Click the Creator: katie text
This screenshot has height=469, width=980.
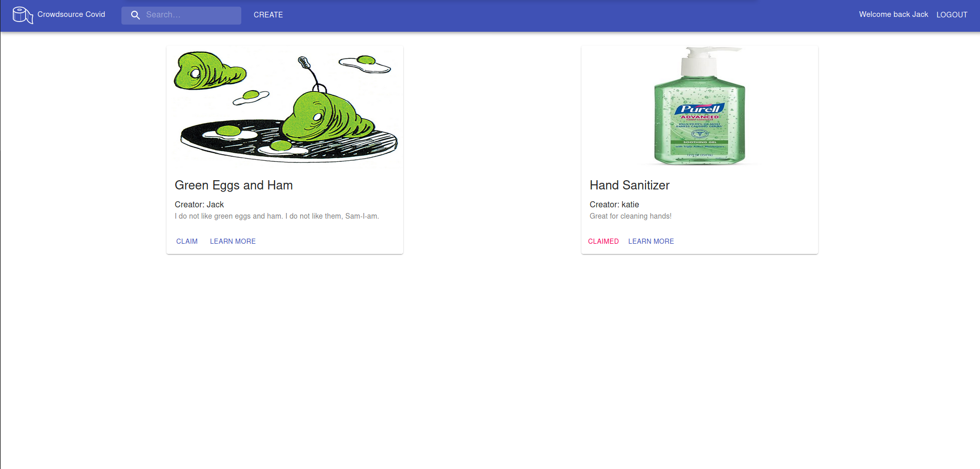[614, 204]
